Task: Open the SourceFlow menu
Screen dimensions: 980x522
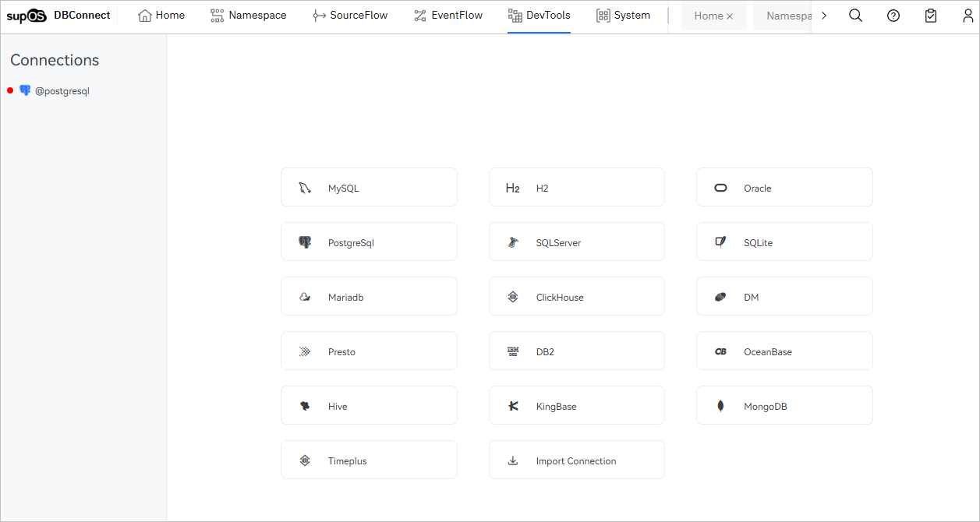Action: click(x=350, y=16)
